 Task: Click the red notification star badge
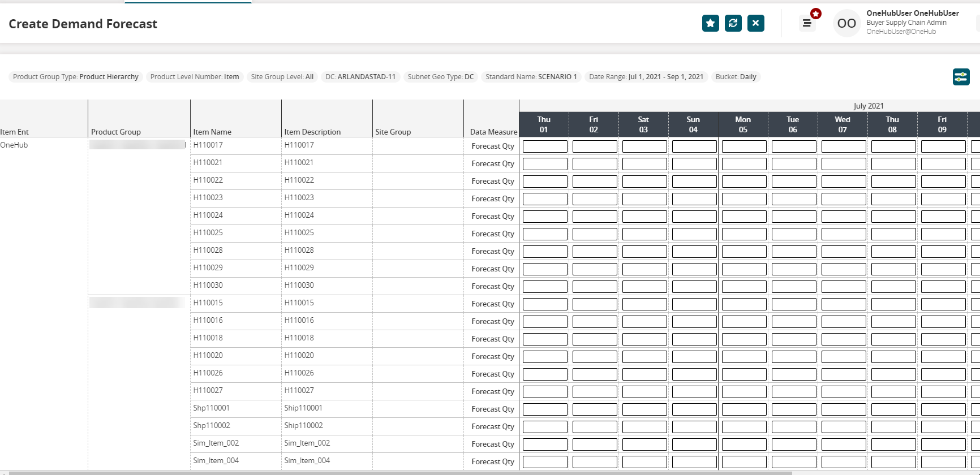pyautogui.click(x=815, y=14)
